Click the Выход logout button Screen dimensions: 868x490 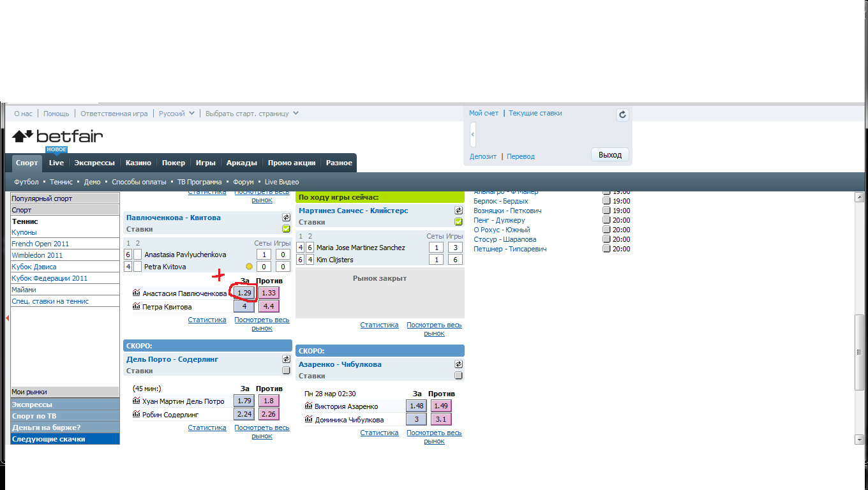(610, 155)
